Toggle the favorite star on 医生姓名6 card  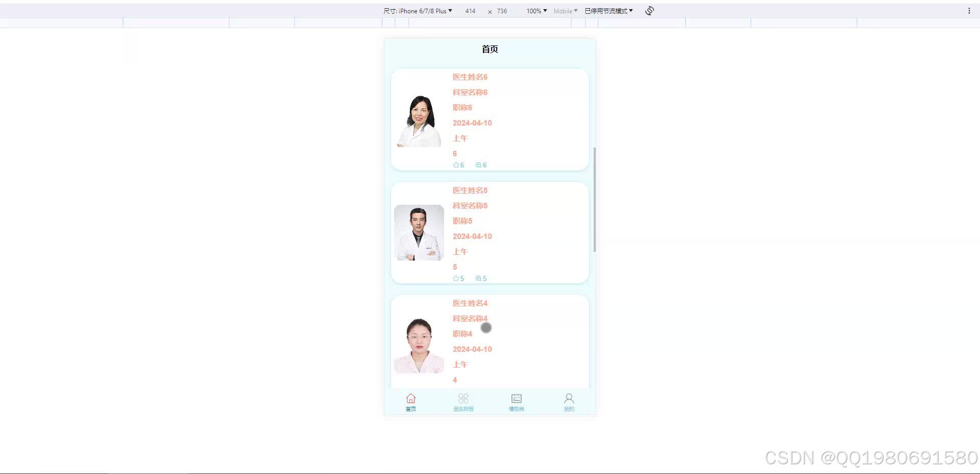455,164
